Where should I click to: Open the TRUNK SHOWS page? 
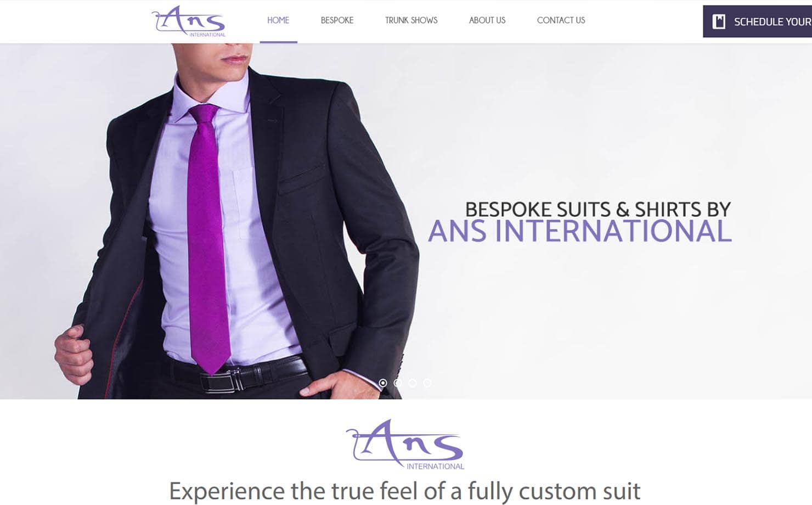point(411,20)
